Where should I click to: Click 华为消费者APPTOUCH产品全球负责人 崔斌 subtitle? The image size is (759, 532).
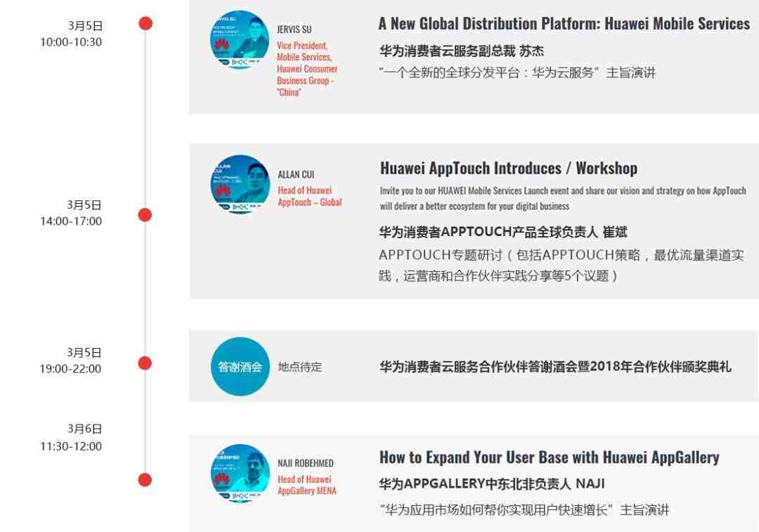click(503, 232)
